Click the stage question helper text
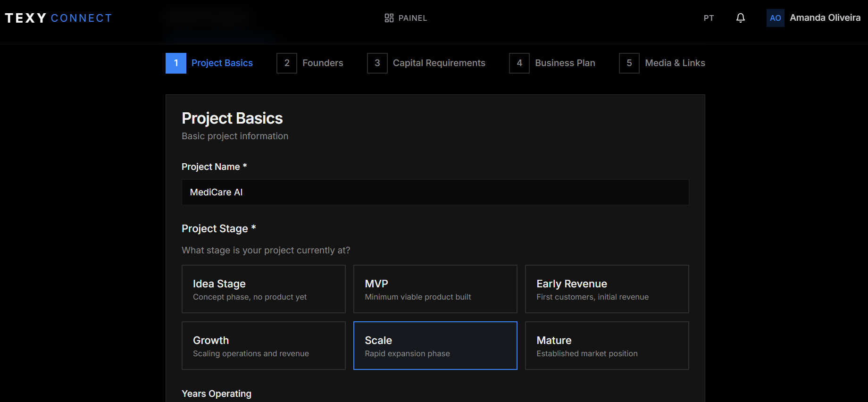 (x=266, y=251)
